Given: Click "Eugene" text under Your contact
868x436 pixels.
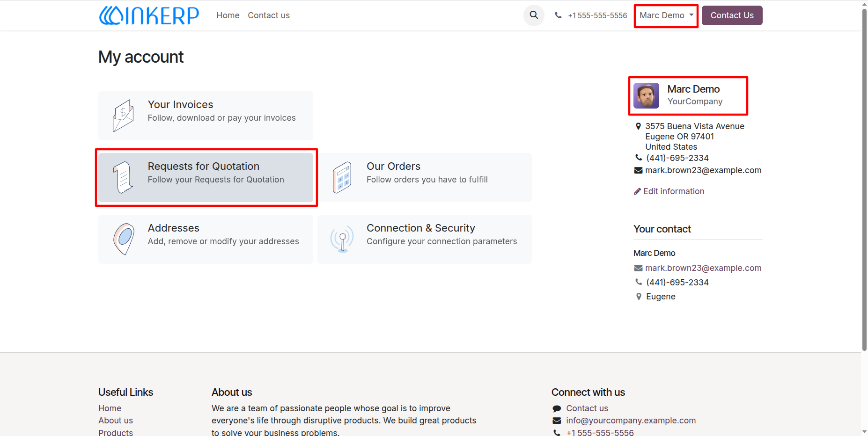Looking at the screenshot, I should click(x=661, y=297).
